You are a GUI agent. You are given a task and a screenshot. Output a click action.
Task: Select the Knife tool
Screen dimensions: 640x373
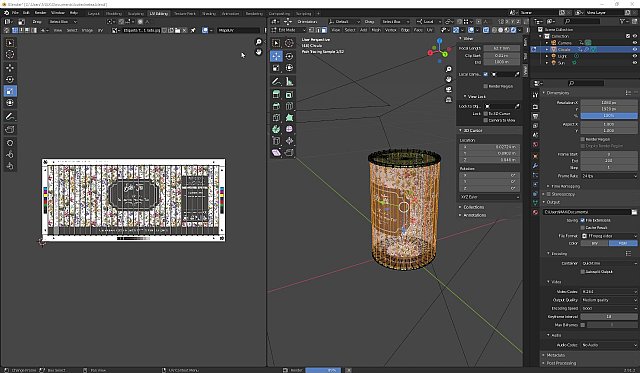click(x=276, y=118)
